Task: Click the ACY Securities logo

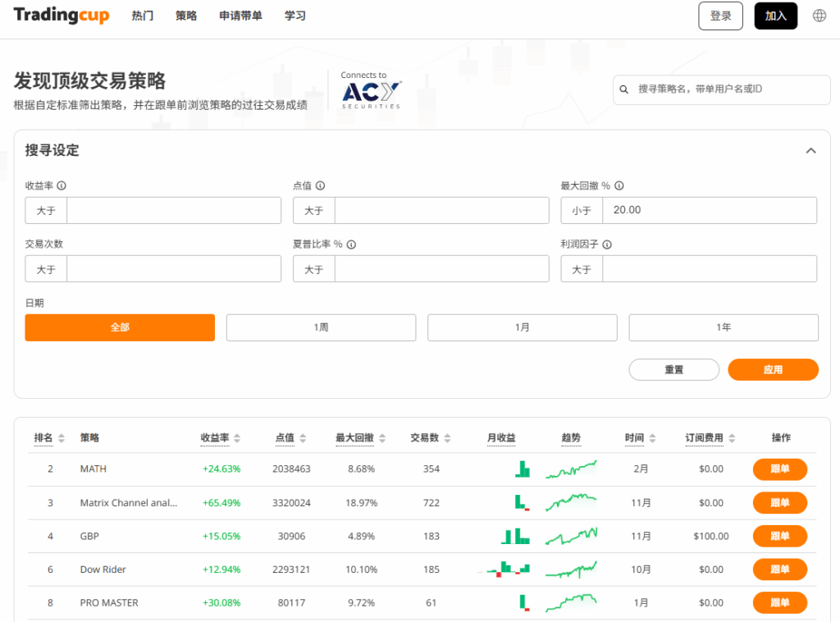Action: (371, 90)
